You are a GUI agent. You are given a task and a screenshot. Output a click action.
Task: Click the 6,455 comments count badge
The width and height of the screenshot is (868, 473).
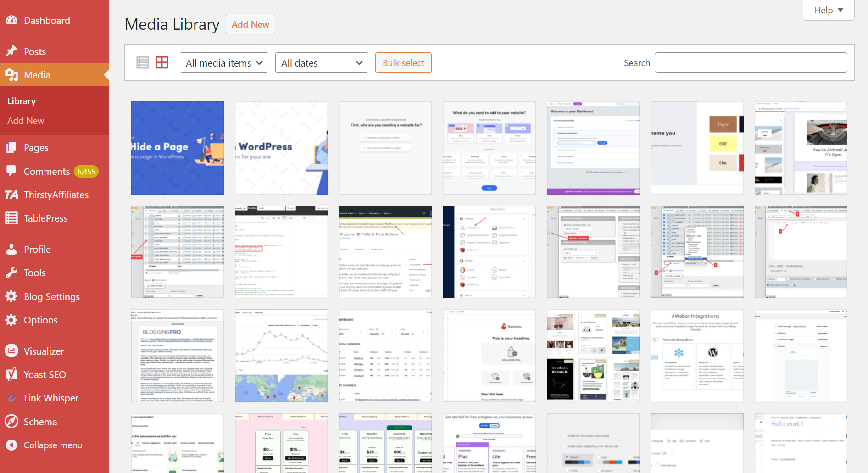click(x=86, y=172)
